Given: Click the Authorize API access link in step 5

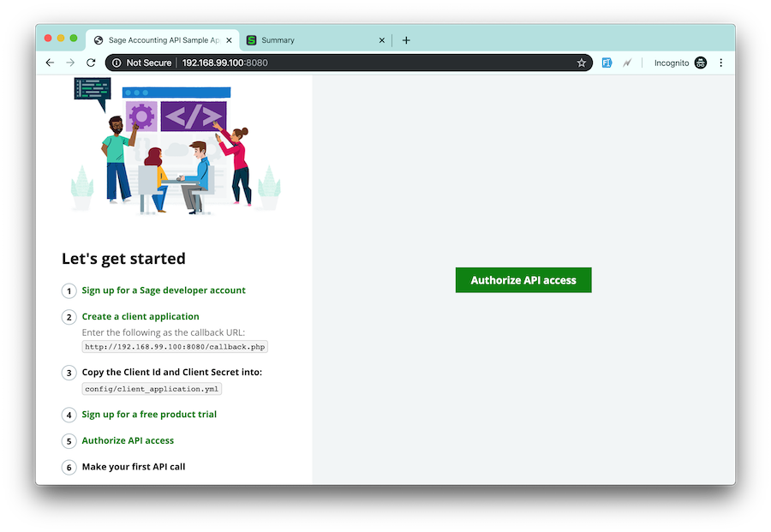Looking at the screenshot, I should [x=128, y=440].
